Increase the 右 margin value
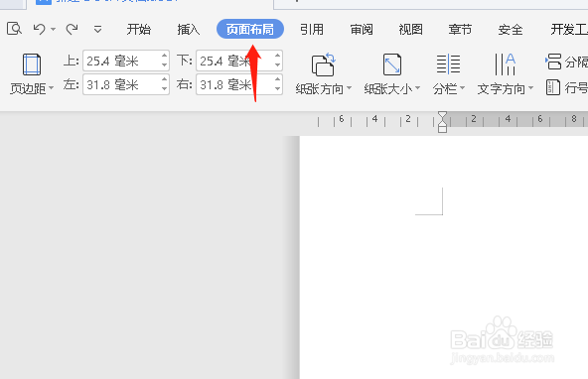Screen dimensions: 588x379 click(x=277, y=79)
